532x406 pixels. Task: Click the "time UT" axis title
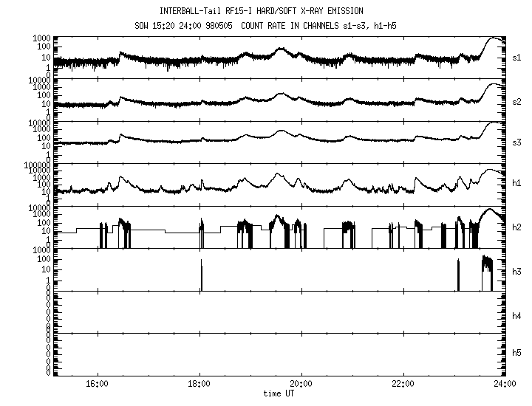[x=279, y=394]
